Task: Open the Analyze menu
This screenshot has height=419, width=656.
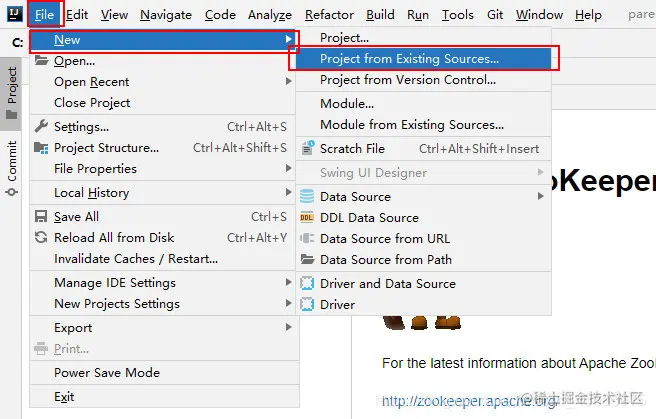Action: pyautogui.click(x=270, y=15)
